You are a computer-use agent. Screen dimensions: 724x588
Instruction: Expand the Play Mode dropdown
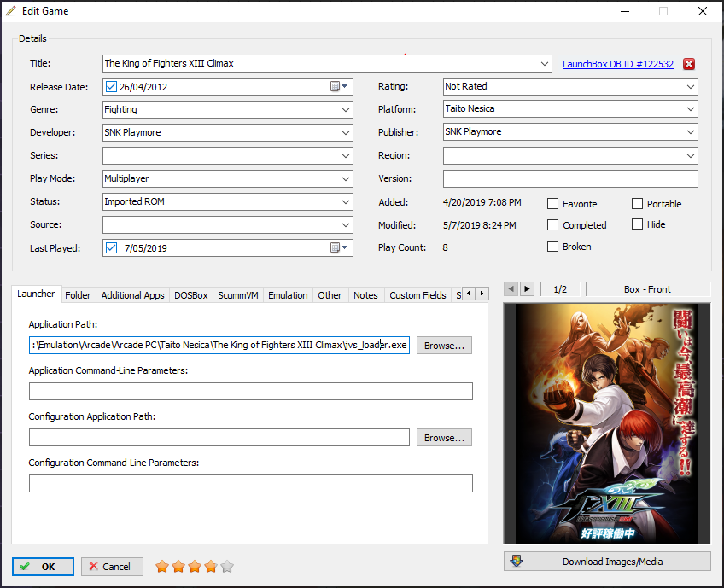click(346, 179)
